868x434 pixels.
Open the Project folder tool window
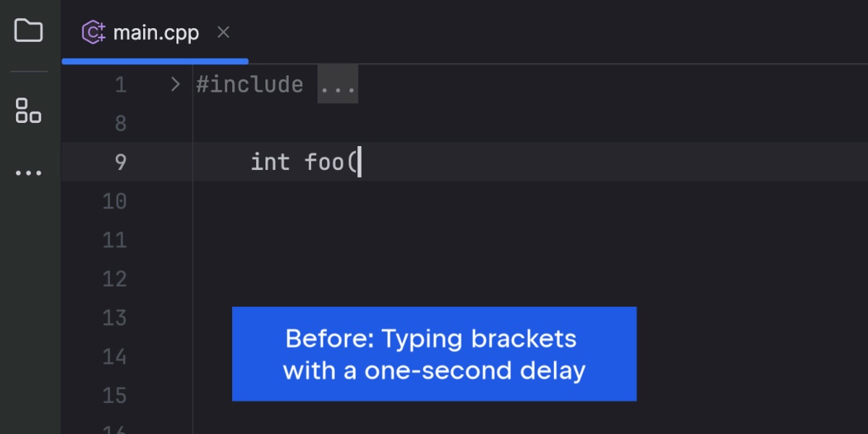click(29, 30)
